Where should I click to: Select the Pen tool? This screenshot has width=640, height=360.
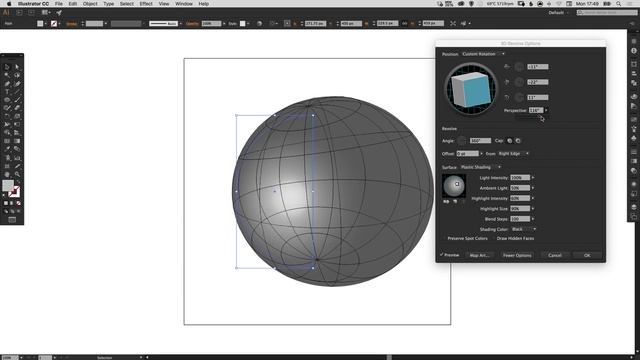coord(7,83)
